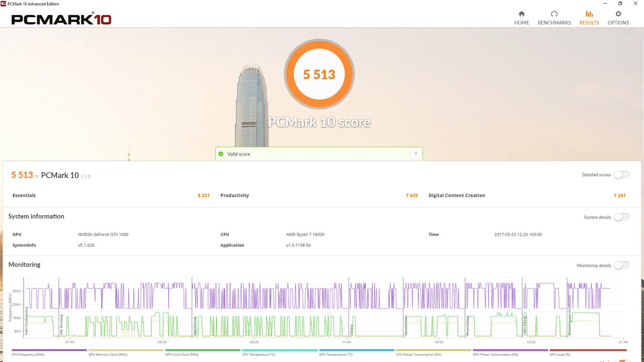Go to the Home screen icon

tap(521, 14)
